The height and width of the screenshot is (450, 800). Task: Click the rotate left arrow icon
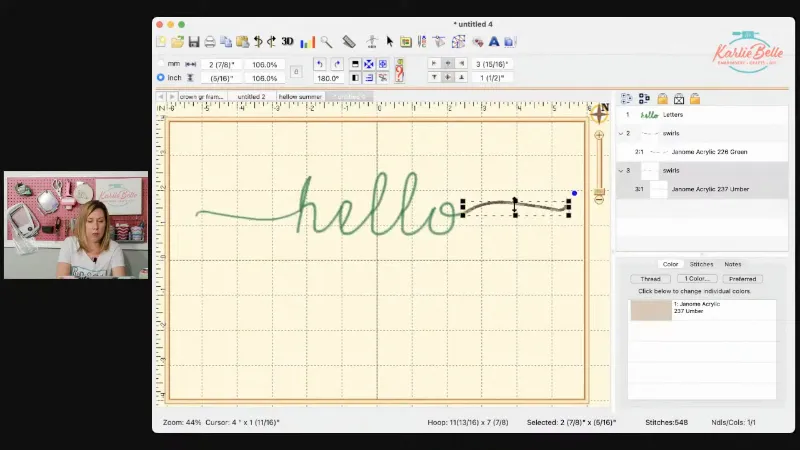tap(319, 64)
